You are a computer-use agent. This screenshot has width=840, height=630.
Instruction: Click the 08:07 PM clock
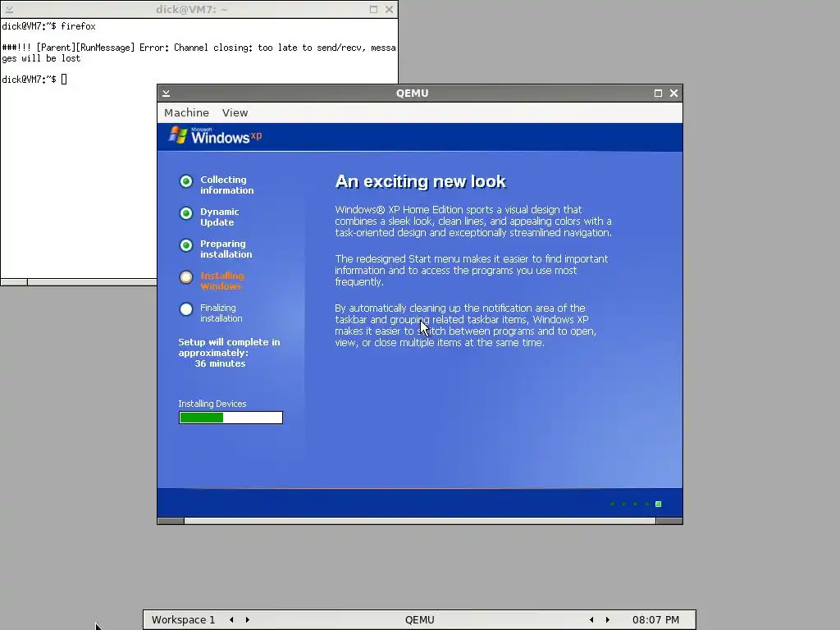click(x=655, y=620)
